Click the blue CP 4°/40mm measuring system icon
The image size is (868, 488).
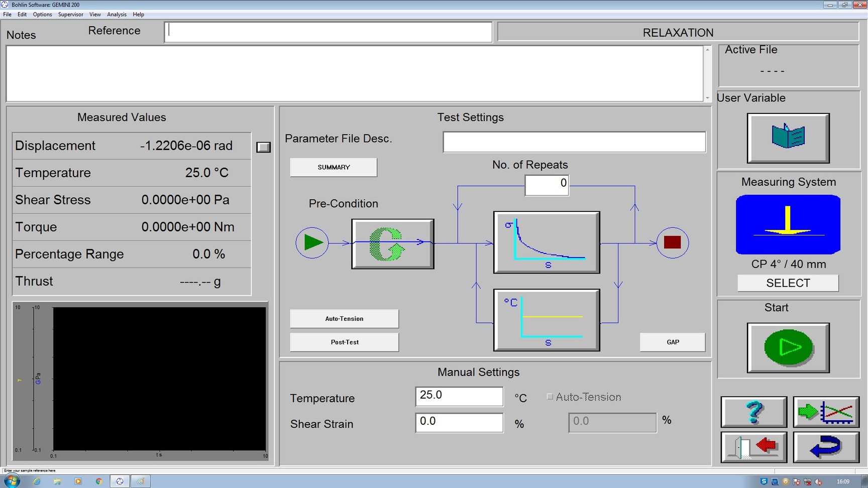[x=788, y=224]
